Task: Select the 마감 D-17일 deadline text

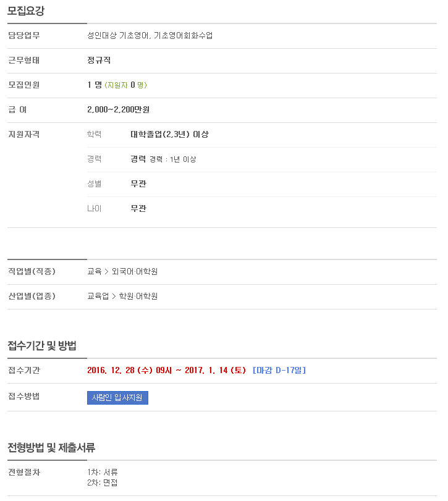Action: [279, 370]
